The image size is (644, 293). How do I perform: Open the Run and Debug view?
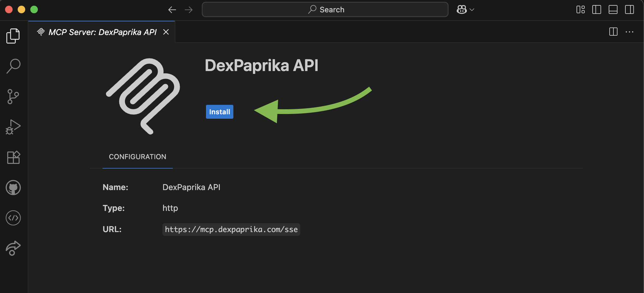coord(13,127)
